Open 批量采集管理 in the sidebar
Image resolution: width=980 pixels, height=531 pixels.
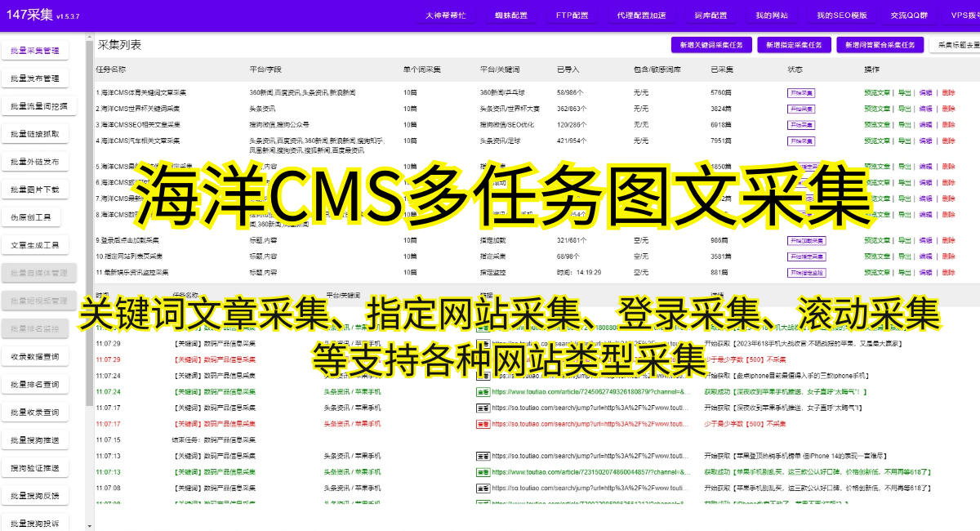click(35, 51)
